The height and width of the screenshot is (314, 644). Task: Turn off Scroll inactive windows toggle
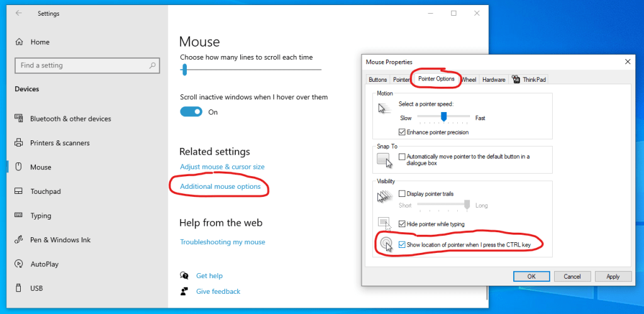coord(191,112)
